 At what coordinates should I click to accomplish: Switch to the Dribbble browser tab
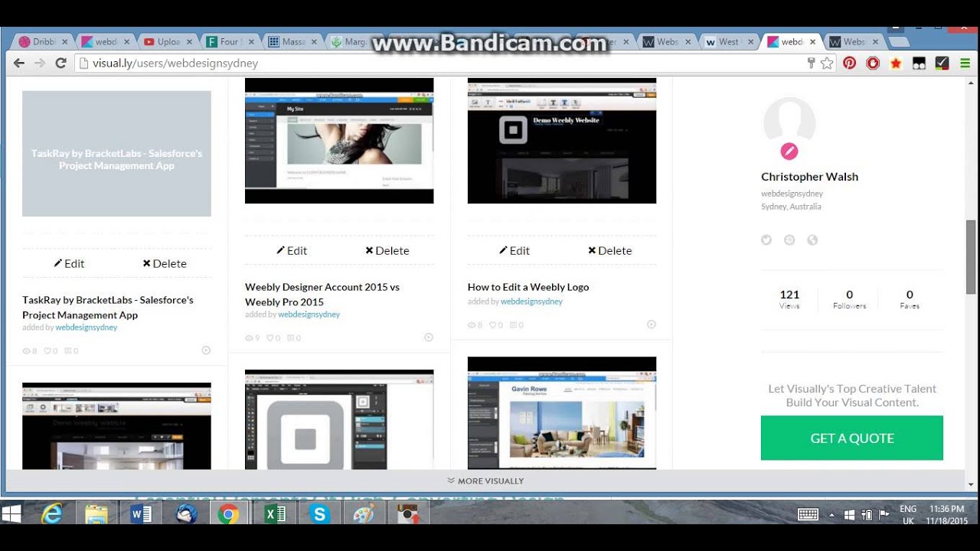click(42, 42)
